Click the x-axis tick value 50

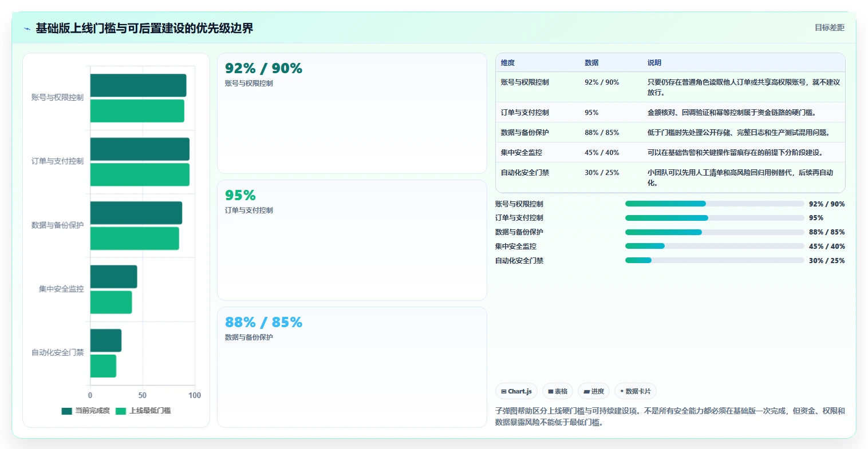(x=142, y=395)
